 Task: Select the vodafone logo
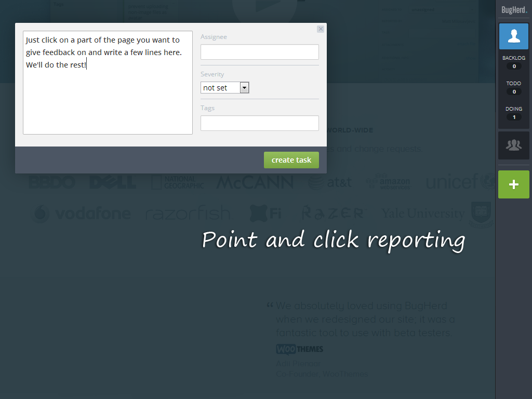point(82,214)
